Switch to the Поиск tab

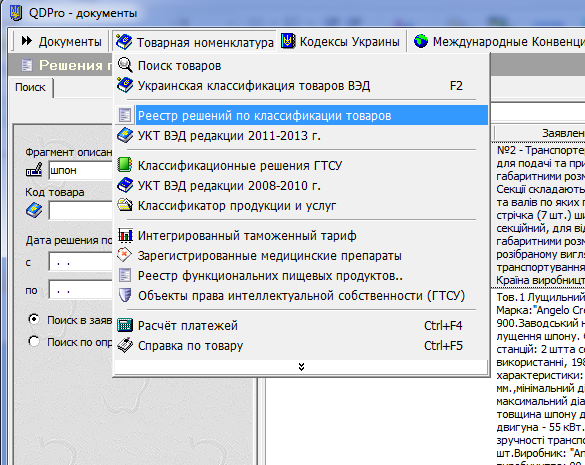click(31, 87)
